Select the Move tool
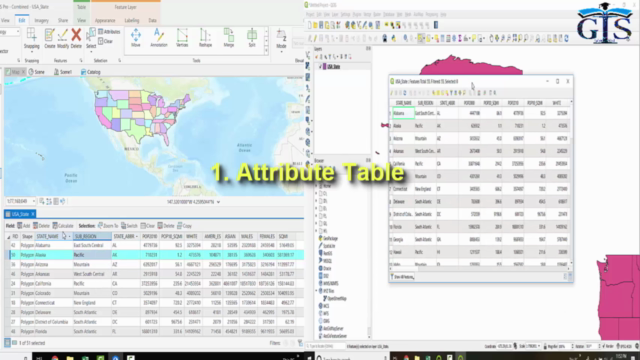Screen dimensions: 640x360 pyautogui.click(x=136, y=38)
